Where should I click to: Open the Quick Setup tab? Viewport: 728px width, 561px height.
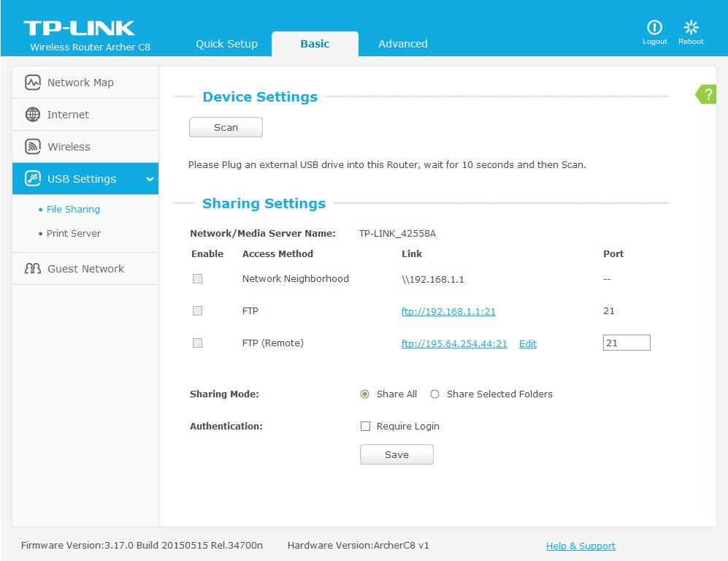tap(226, 44)
